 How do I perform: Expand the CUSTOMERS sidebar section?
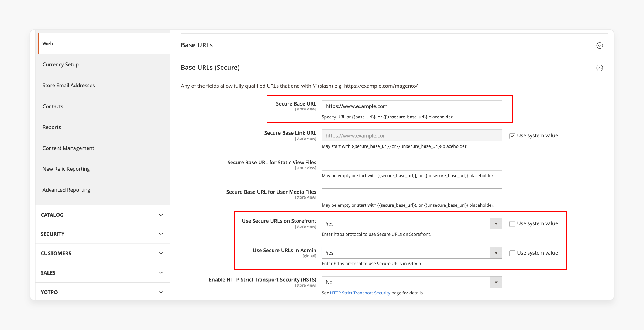102,253
